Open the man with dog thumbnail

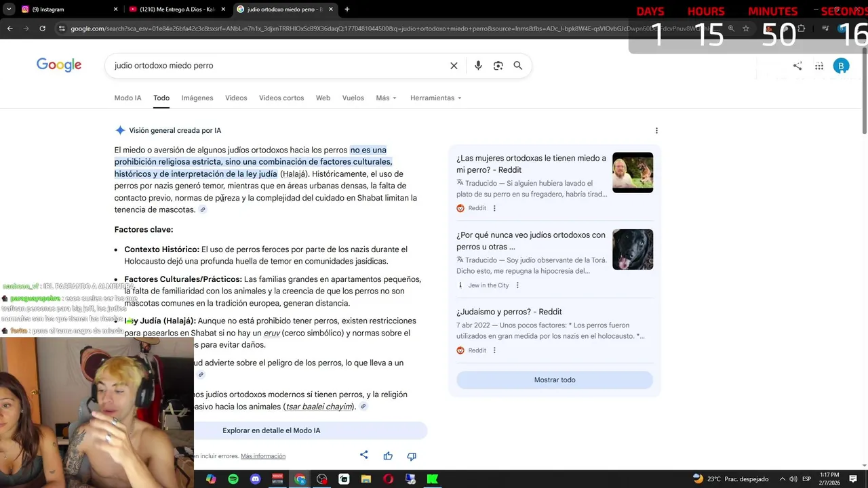click(633, 173)
